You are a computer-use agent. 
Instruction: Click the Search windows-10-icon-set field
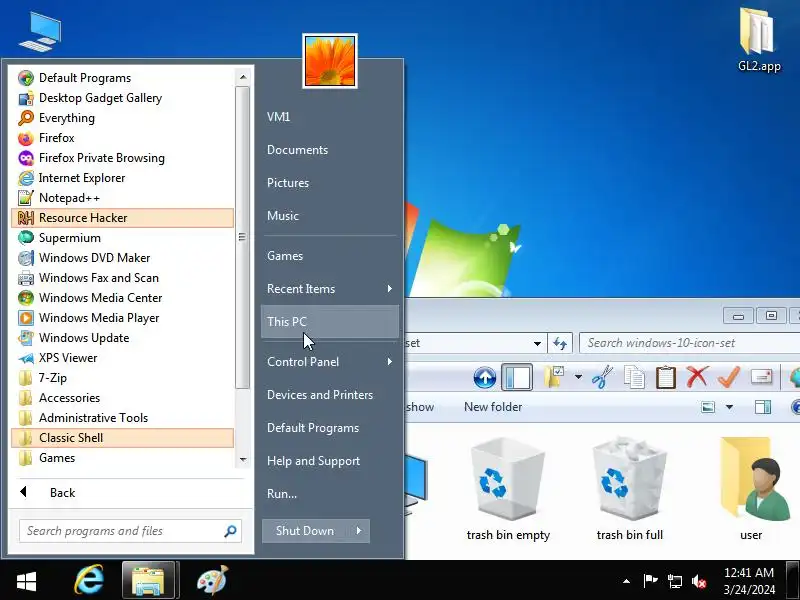tap(689, 343)
